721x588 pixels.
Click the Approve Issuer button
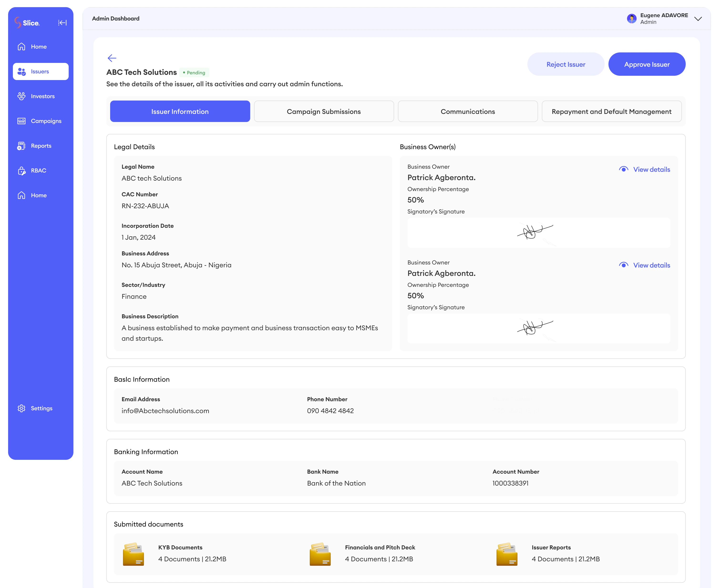[x=646, y=64]
